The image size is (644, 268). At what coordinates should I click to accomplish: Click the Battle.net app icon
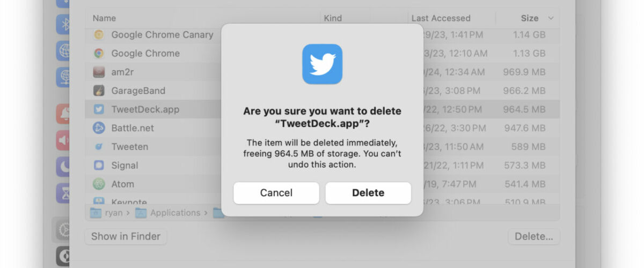click(x=99, y=128)
